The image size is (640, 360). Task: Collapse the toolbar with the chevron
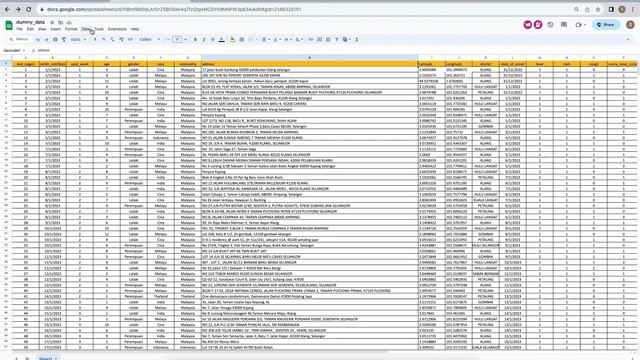coord(628,40)
